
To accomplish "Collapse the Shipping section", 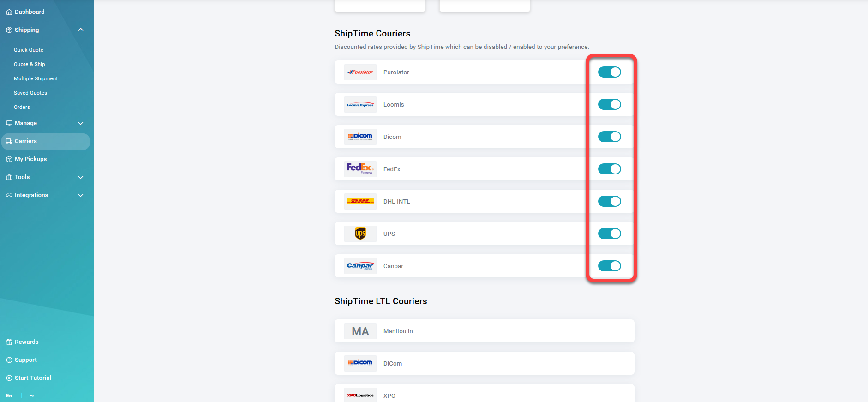I will tap(80, 30).
